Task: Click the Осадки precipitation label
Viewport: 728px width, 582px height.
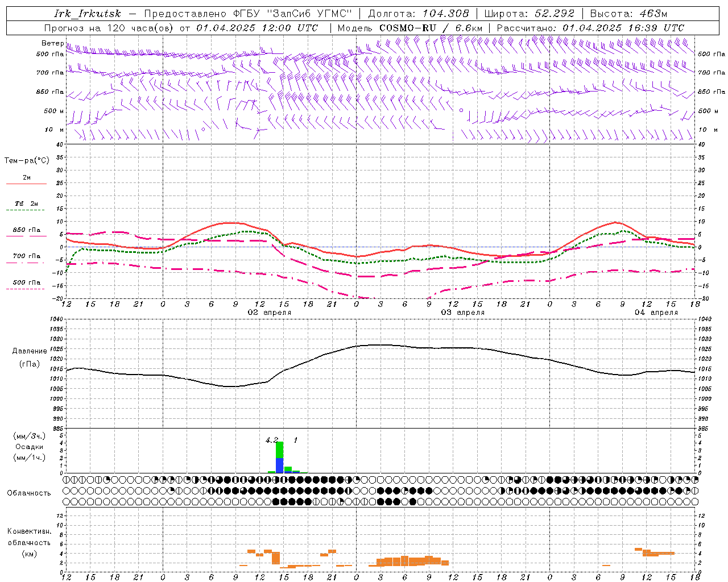Action: pyautogui.click(x=30, y=447)
